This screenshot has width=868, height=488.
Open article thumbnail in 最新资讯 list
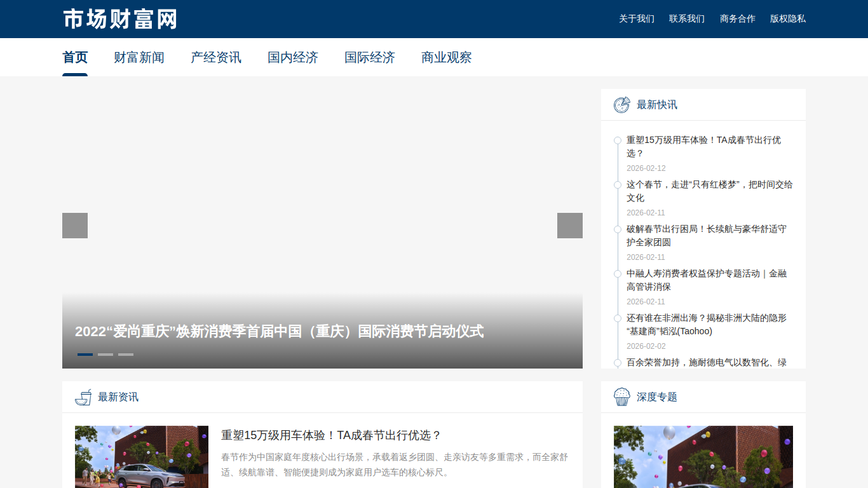pyautogui.click(x=142, y=457)
